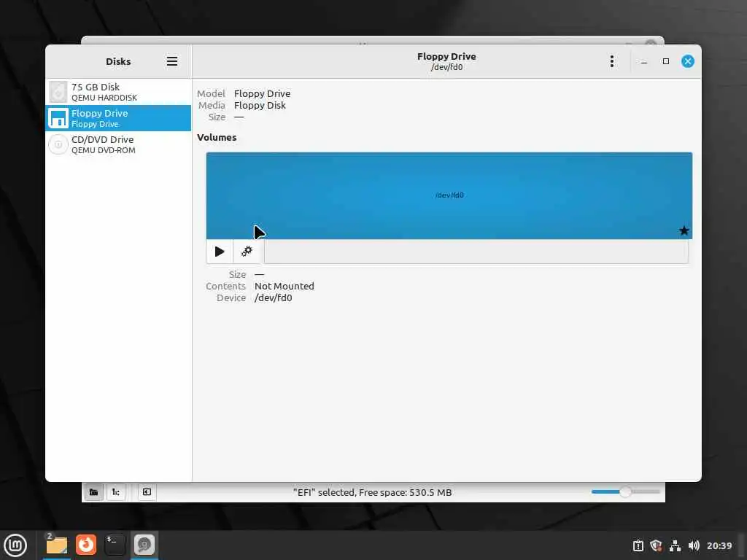Click the CD/DVD disc icon in sidebar

[58, 144]
